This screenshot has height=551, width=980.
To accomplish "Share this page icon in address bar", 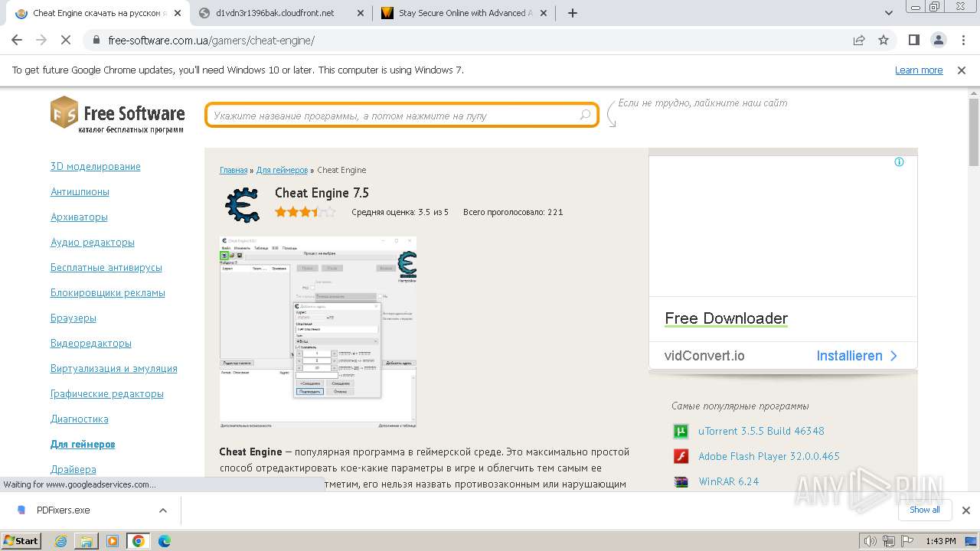I will 859,40.
